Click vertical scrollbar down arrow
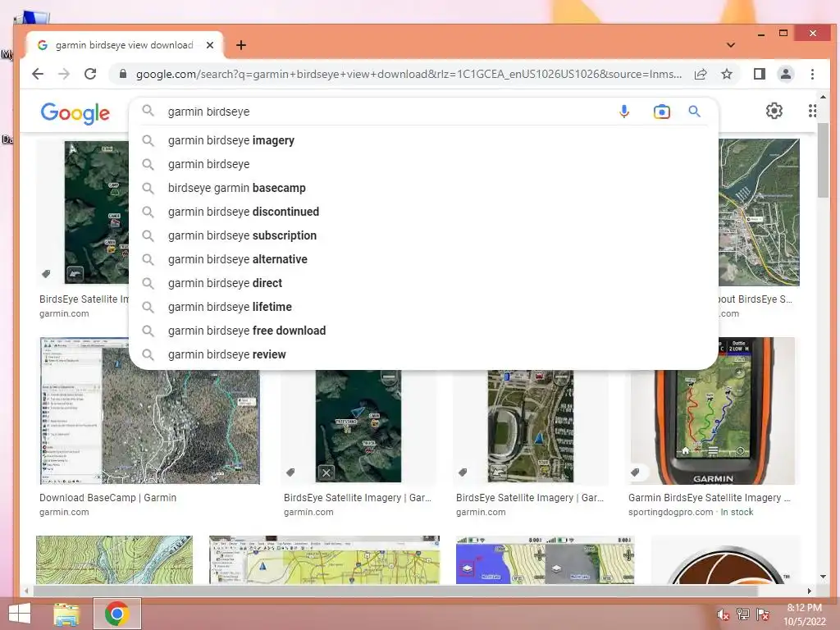 point(823,577)
